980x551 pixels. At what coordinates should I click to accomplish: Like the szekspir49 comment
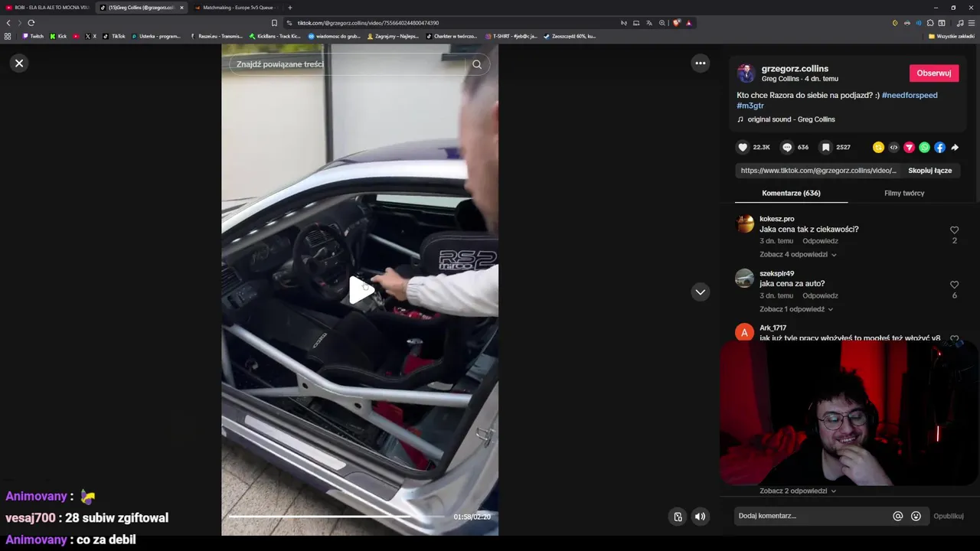pos(954,285)
